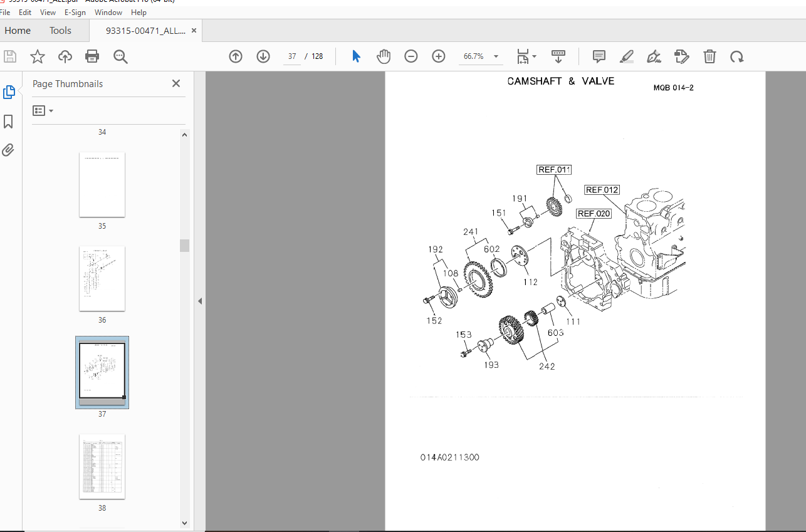806x532 pixels.
Task: Open the Help menu
Action: tap(139, 13)
